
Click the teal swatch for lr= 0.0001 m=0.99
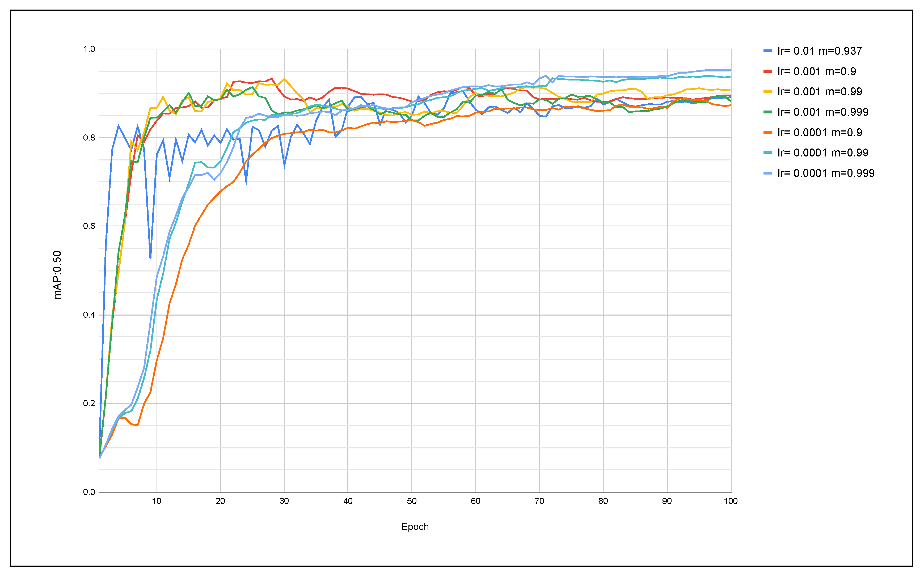pos(768,153)
